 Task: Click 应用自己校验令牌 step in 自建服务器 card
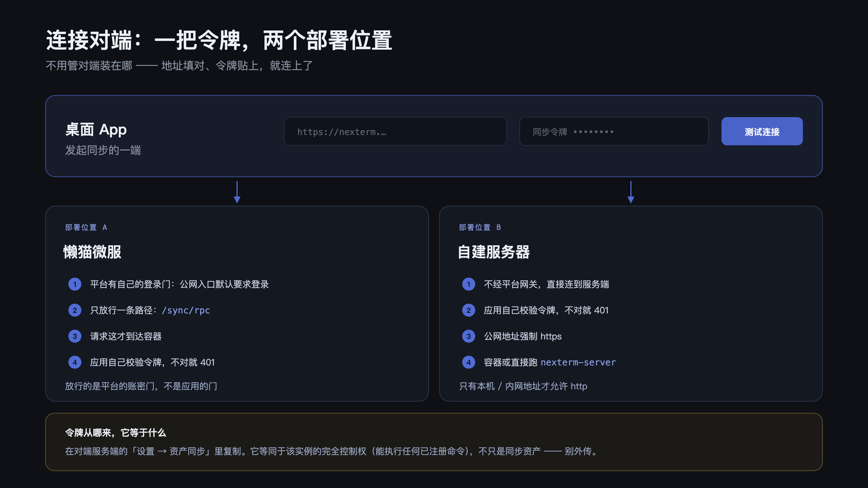pyautogui.click(x=546, y=310)
